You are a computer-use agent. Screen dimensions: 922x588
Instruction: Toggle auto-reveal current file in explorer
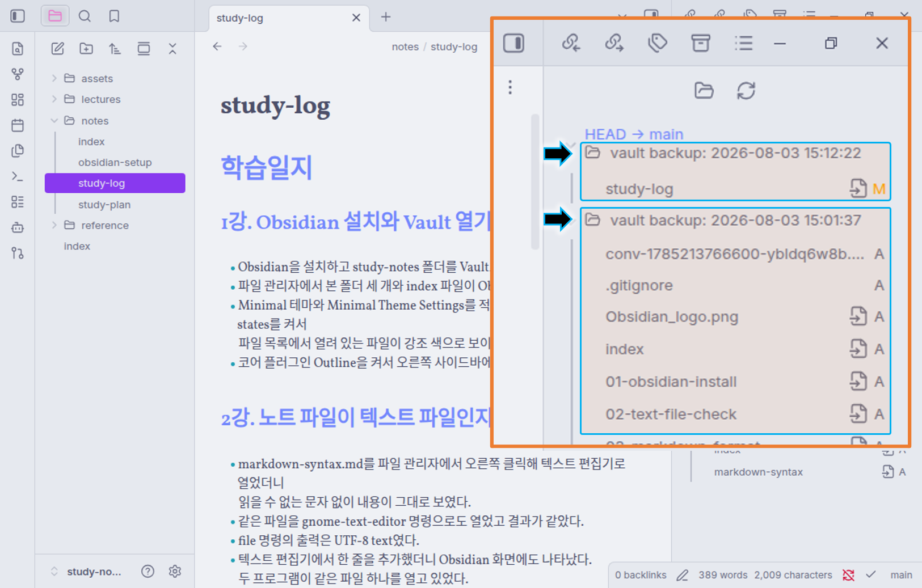pos(144,49)
